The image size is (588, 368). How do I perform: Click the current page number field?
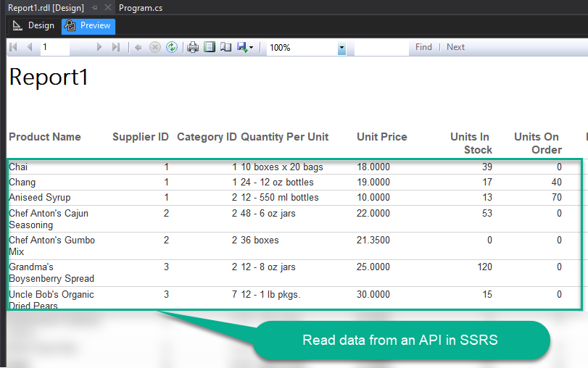coord(55,47)
